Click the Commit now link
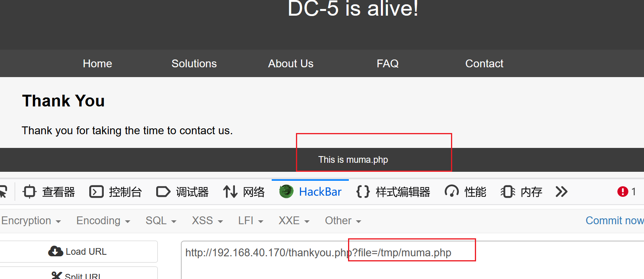The width and height of the screenshot is (644, 279). (614, 221)
